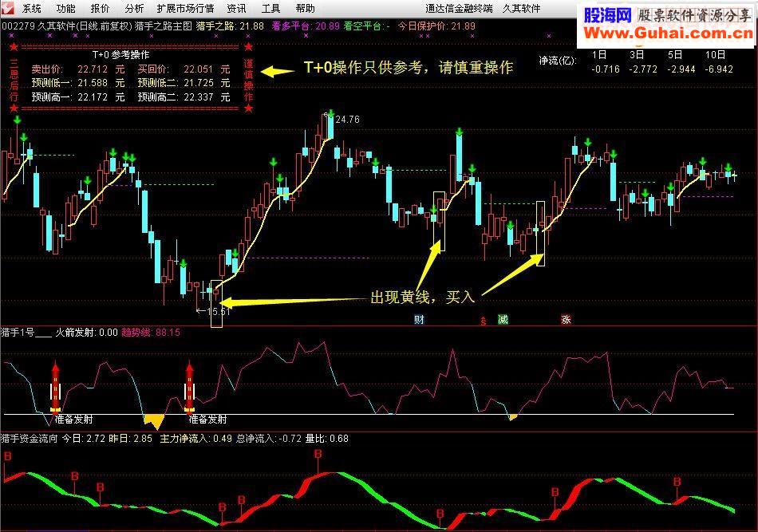Click the 昨日: 2.85 fund flow value
The height and width of the screenshot is (532, 758).
[x=130, y=439]
